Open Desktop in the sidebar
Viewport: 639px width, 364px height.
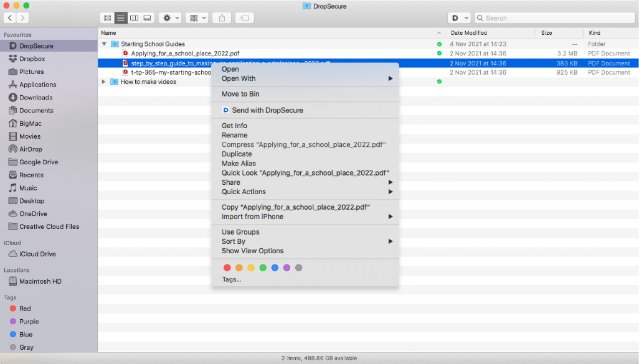coord(49,201)
